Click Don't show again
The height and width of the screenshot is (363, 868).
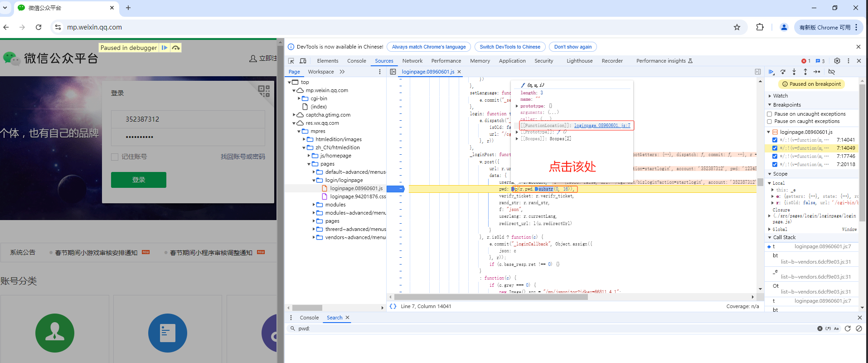tap(573, 47)
